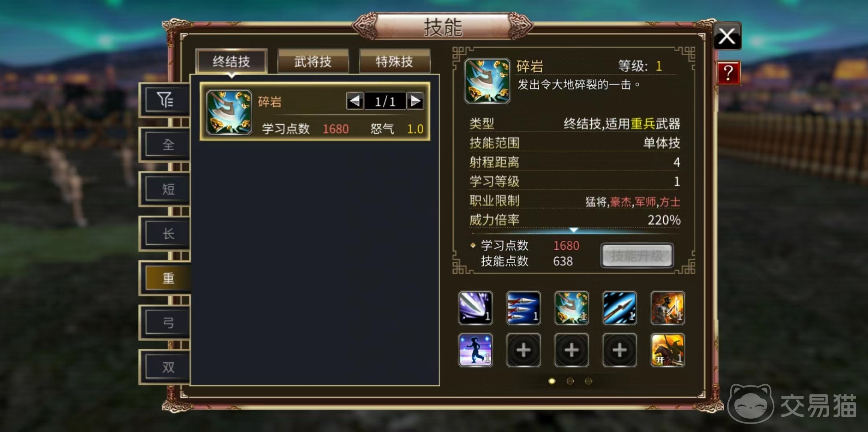Go to next skill level arrow
The width and height of the screenshot is (868, 432).
pos(415,101)
